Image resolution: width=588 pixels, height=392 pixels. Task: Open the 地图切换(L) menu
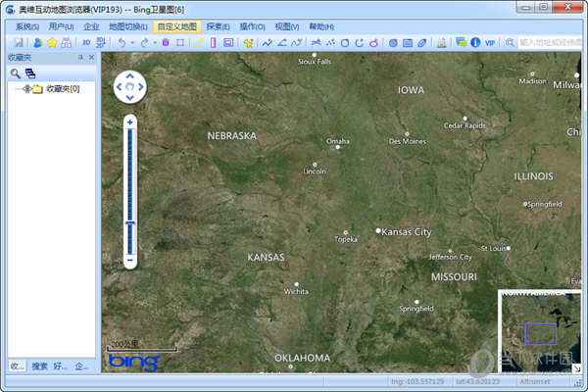[x=127, y=26]
